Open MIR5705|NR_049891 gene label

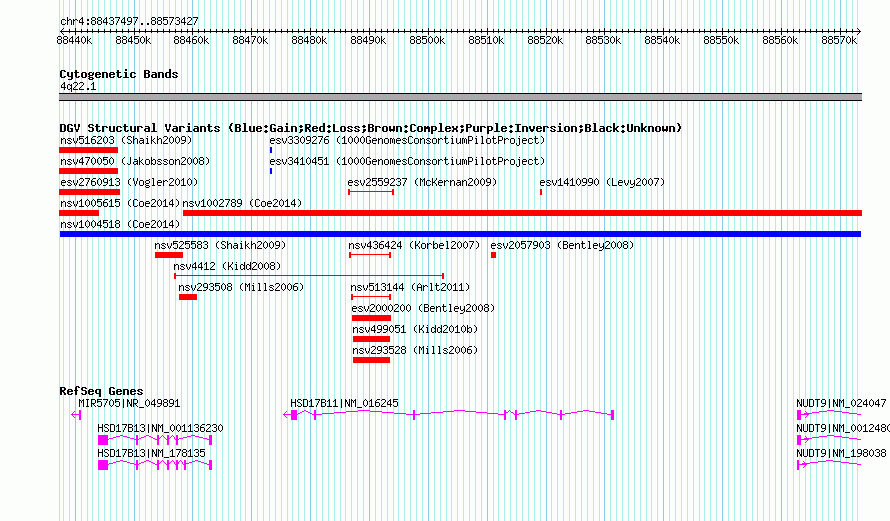tap(129, 404)
